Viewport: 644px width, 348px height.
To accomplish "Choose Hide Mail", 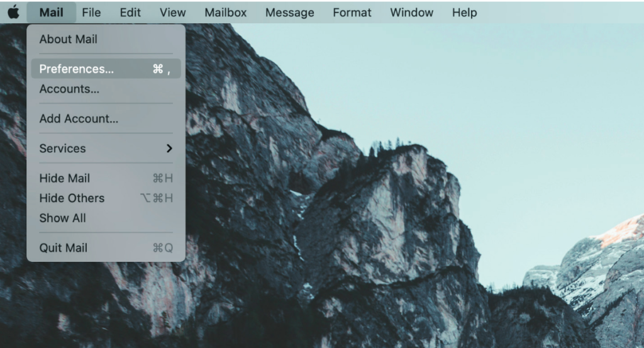I will coord(106,178).
